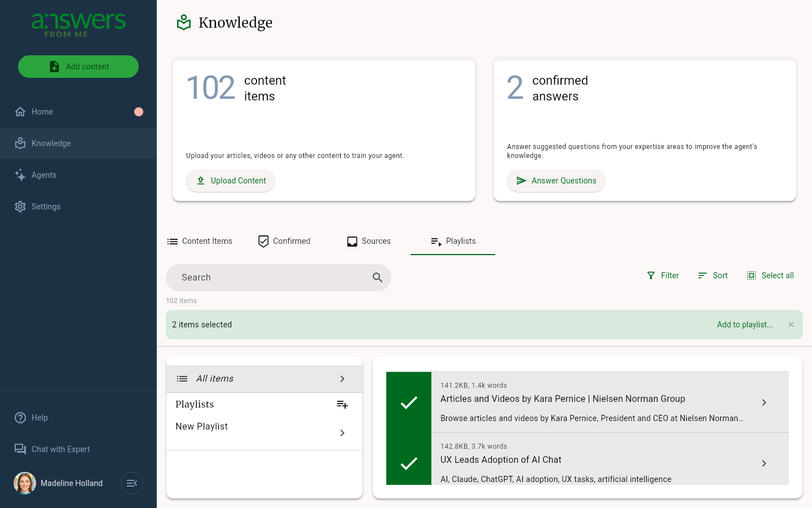The height and width of the screenshot is (508, 812).
Task: Click the Knowledge sidebar item
Action: (78, 143)
